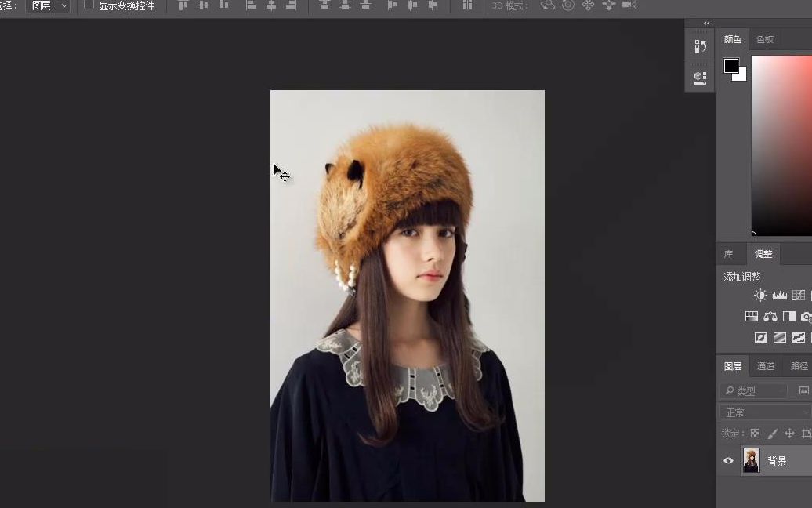
Task: Add a Color Balance adjustment
Action: point(770,316)
